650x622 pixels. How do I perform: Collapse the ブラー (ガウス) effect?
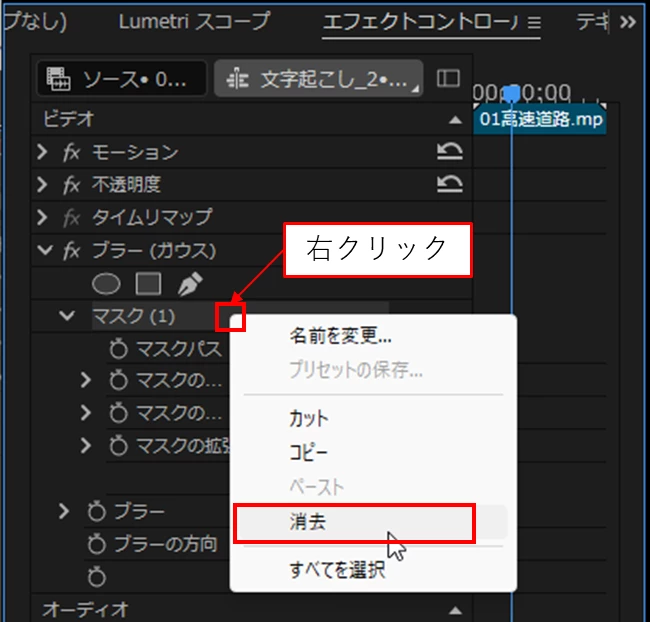pos(44,250)
